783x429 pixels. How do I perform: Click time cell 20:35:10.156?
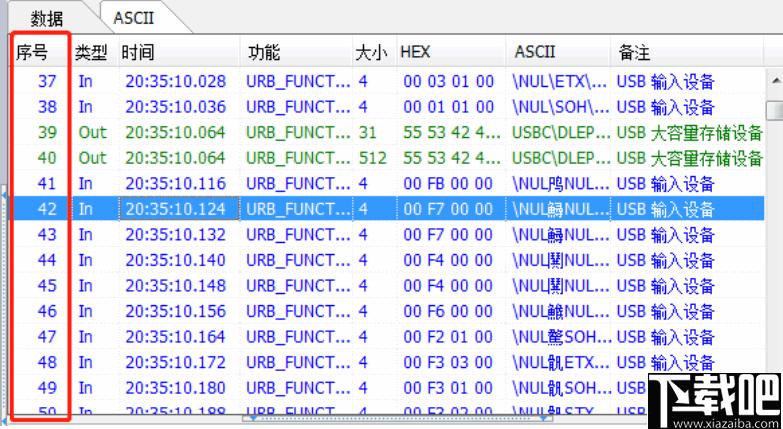click(x=176, y=311)
